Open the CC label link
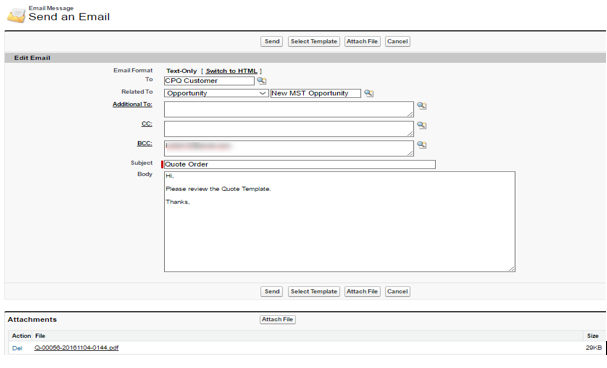This screenshot has width=607, height=368. (147, 124)
